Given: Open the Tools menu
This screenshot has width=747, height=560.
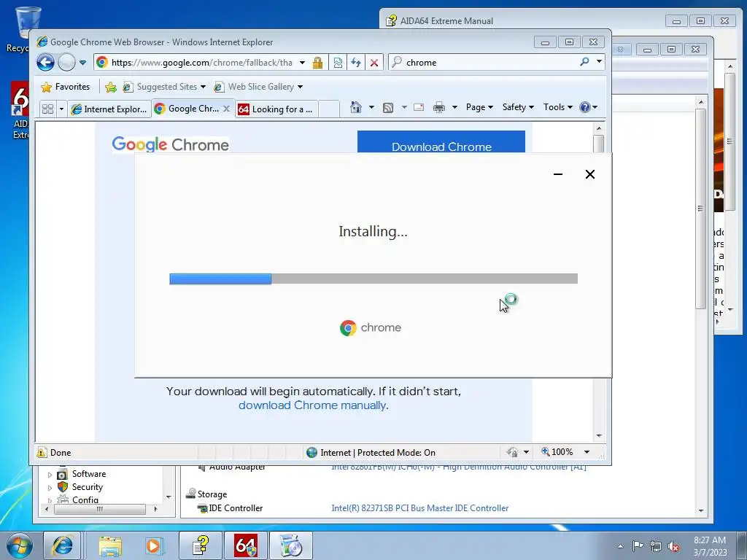Looking at the screenshot, I should tap(558, 107).
